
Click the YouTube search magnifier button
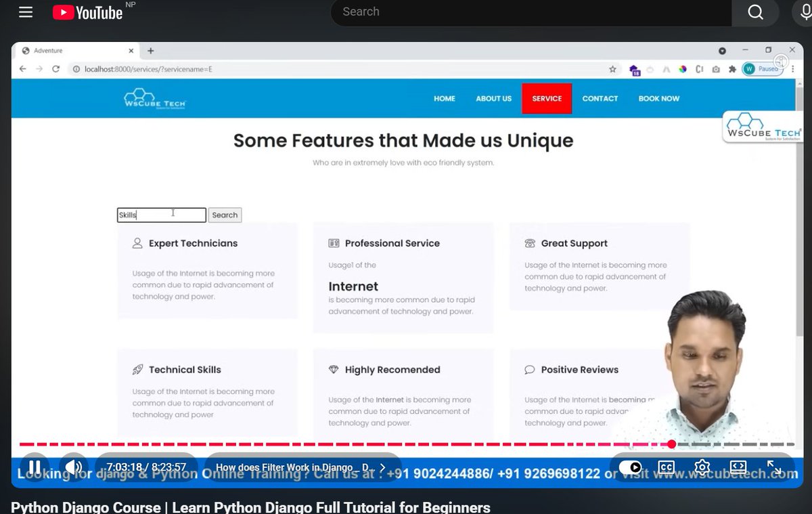pos(755,12)
